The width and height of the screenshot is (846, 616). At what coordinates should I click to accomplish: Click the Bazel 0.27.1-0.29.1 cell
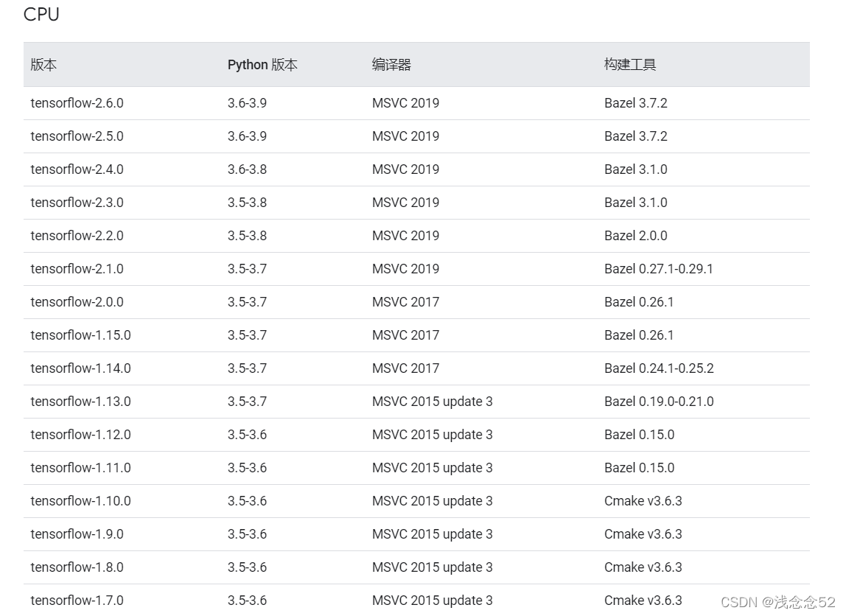[659, 269]
